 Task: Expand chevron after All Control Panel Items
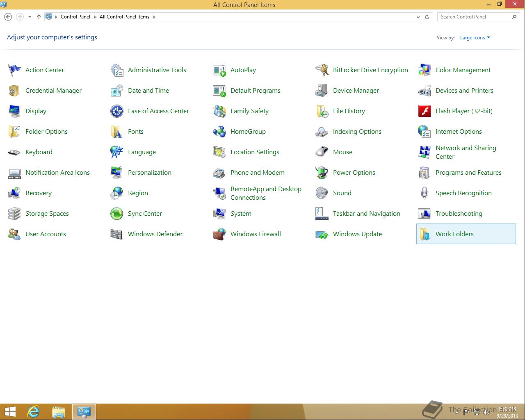coord(154,17)
